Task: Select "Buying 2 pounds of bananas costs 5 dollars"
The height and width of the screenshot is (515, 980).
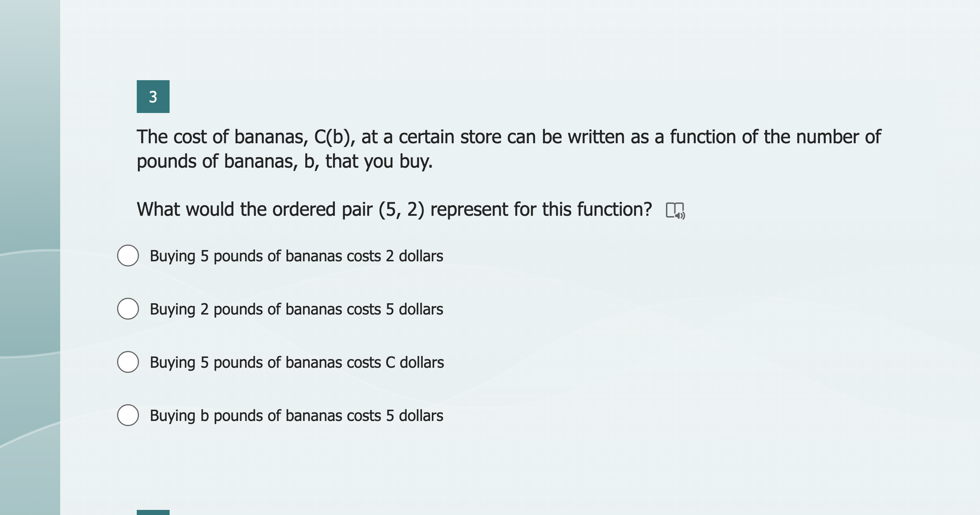Action: (128, 309)
